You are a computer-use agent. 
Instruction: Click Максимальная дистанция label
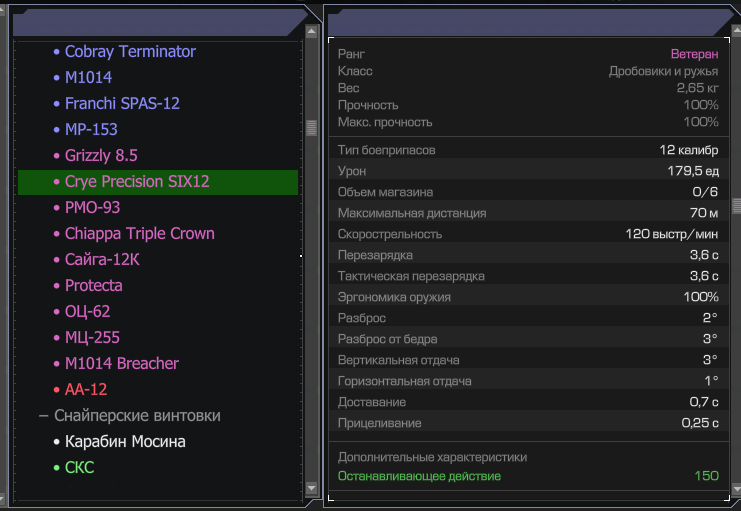(x=412, y=213)
